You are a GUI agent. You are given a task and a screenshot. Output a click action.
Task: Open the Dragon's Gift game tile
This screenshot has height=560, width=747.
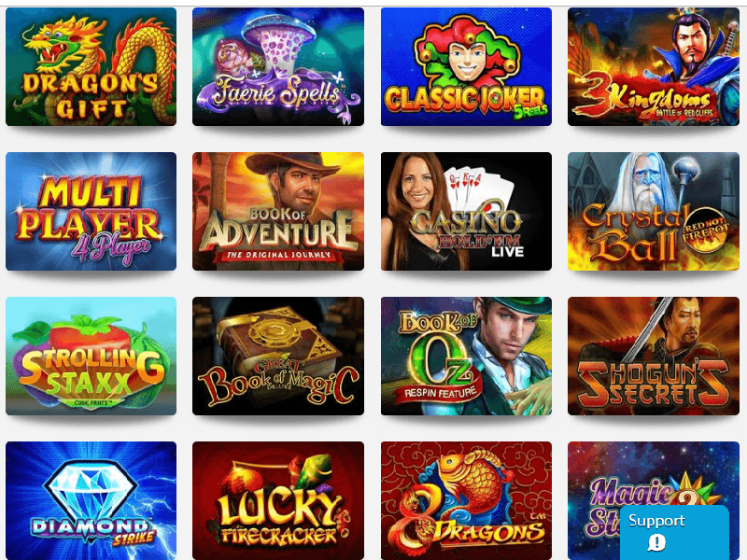91,66
